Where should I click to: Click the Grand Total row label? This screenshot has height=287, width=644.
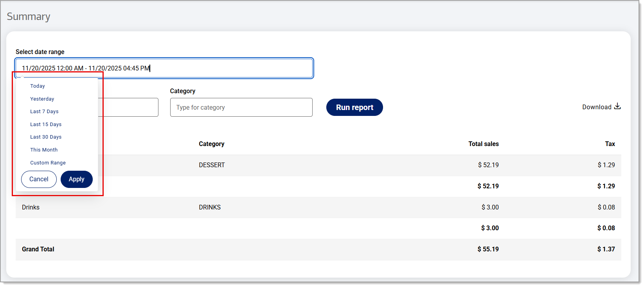38,249
